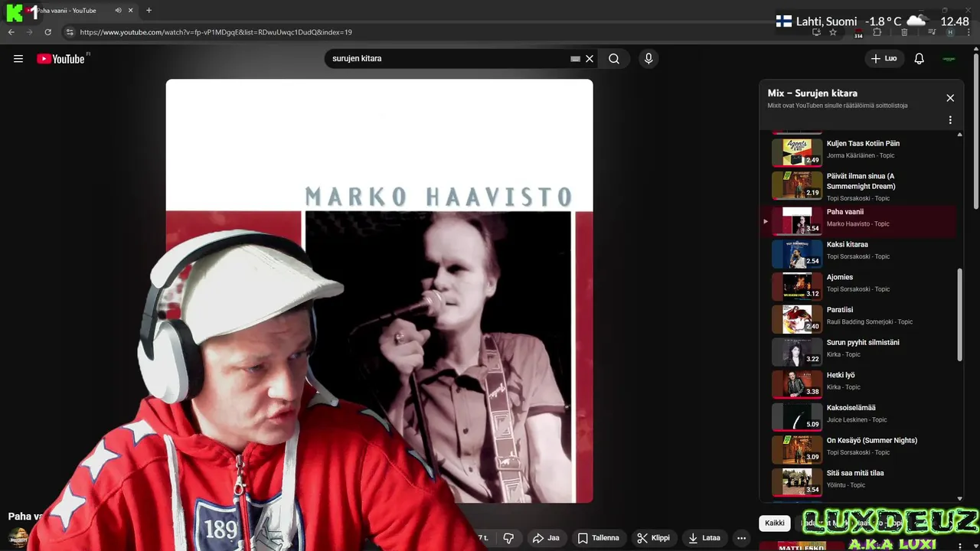This screenshot has width=980, height=551.
Task: Start voice search with the microphone
Action: coord(648,59)
